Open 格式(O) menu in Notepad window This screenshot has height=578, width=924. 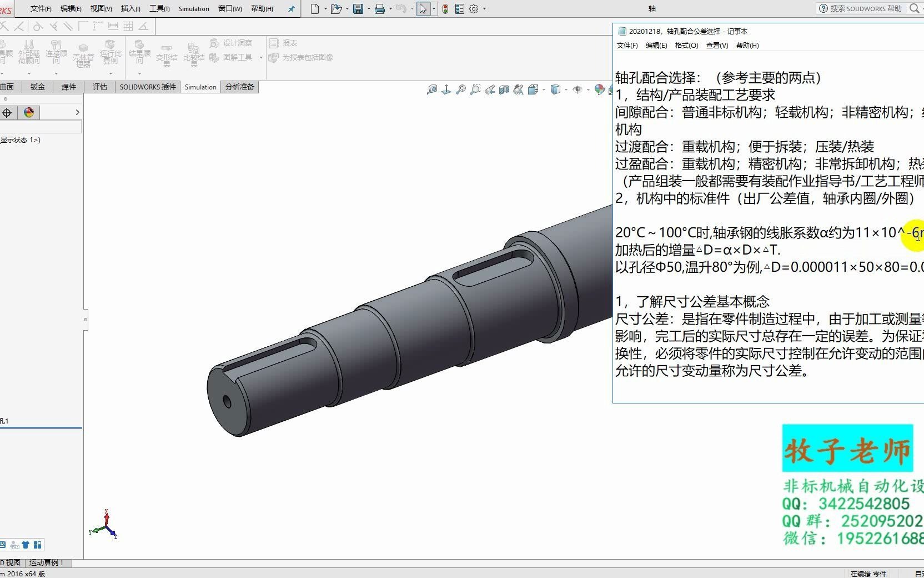[x=686, y=46]
